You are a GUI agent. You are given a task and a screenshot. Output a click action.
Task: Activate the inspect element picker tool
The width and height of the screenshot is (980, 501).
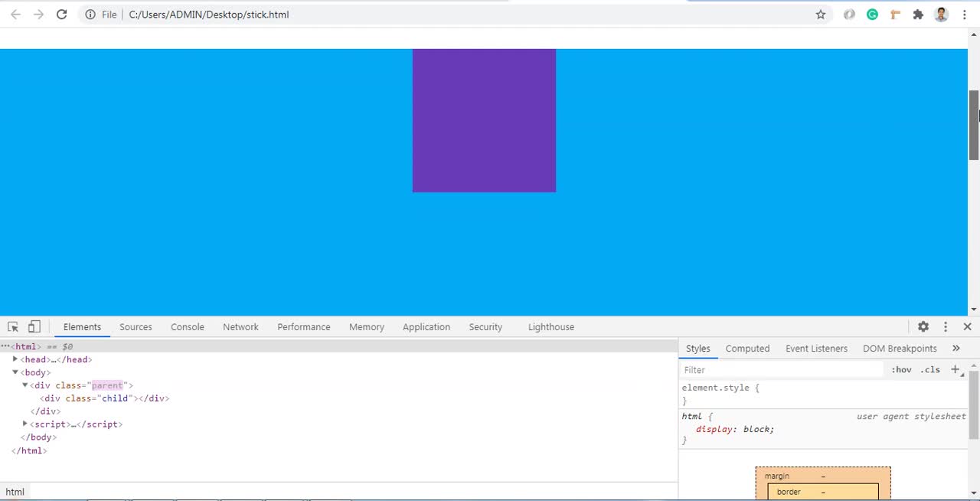13,327
